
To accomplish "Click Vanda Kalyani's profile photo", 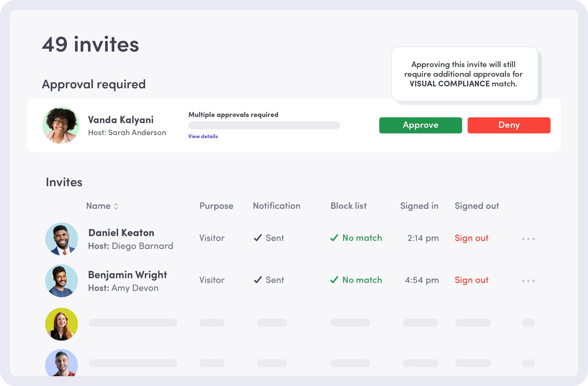I will point(61,125).
